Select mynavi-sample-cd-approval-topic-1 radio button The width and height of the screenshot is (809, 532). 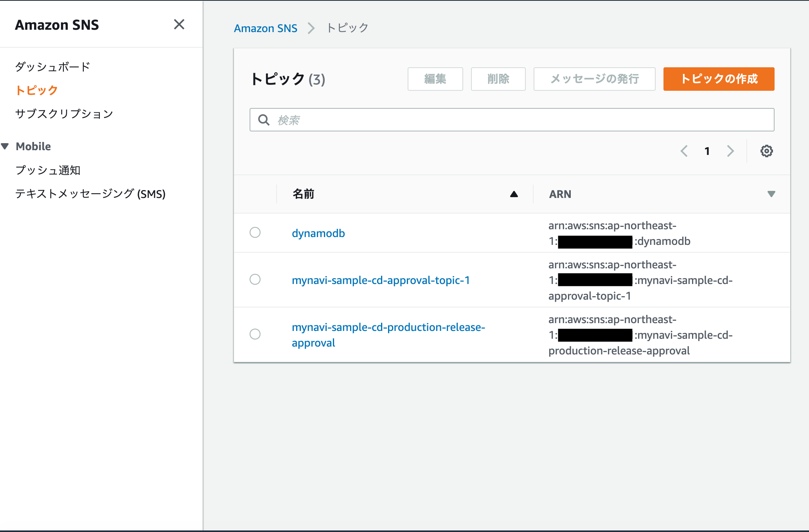(255, 279)
